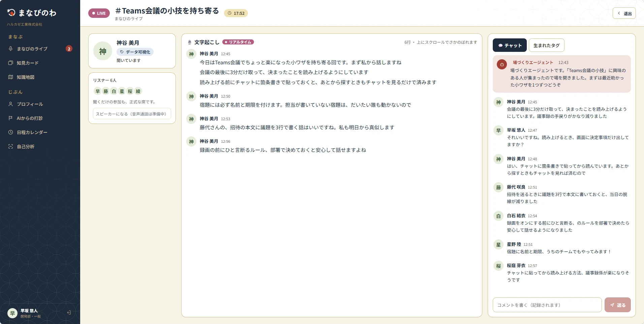This screenshot has width=644, height=324.
Task: Open 日程カレンダー in the sidebar
Action: [x=40, y=132]
